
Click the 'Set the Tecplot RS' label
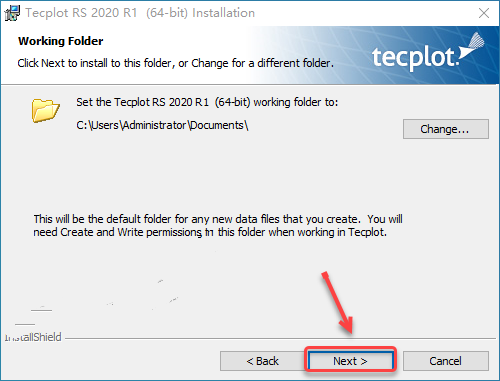207,102
